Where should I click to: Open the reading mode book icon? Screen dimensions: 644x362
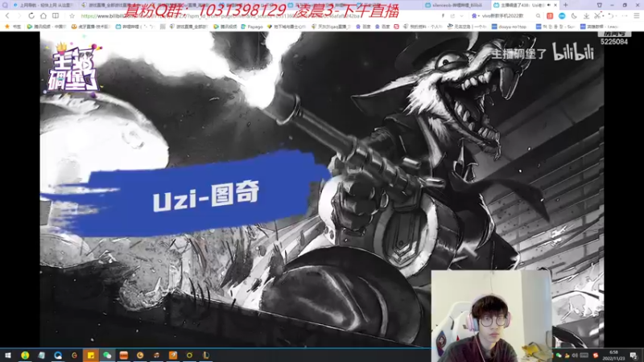pos(56,15)
